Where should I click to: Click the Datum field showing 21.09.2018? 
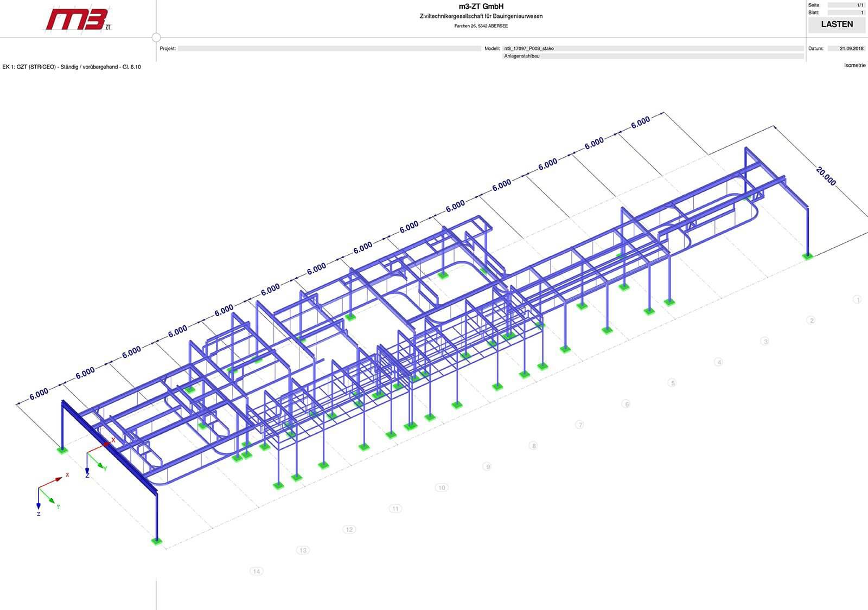pos(846,48)
